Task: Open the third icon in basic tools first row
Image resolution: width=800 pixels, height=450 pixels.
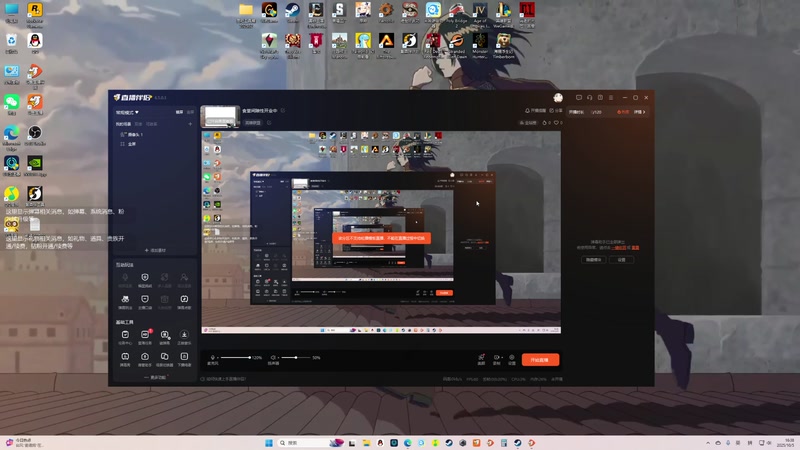Action: click(164, 337)
